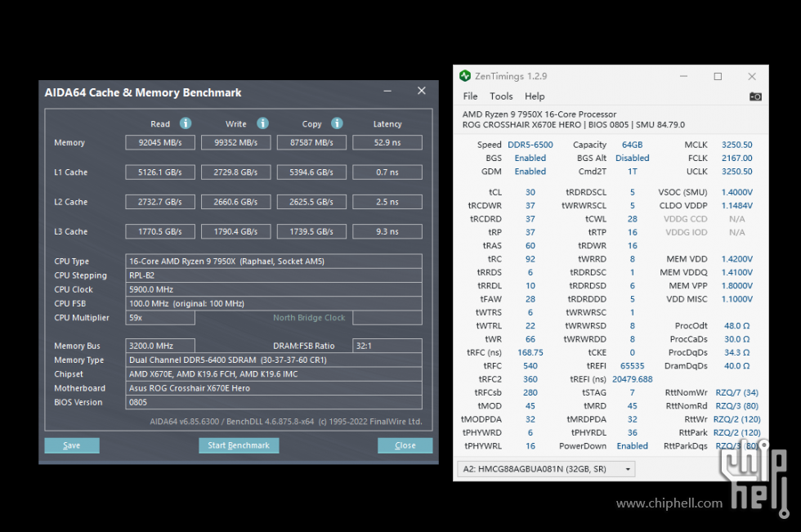Click the FCLK value 2167.00
The height and width of the screenshot is (532, 801).
pos(736,158)
